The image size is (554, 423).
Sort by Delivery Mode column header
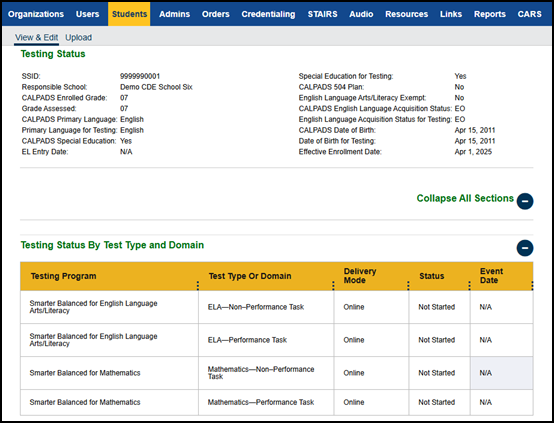click(360, 276)
